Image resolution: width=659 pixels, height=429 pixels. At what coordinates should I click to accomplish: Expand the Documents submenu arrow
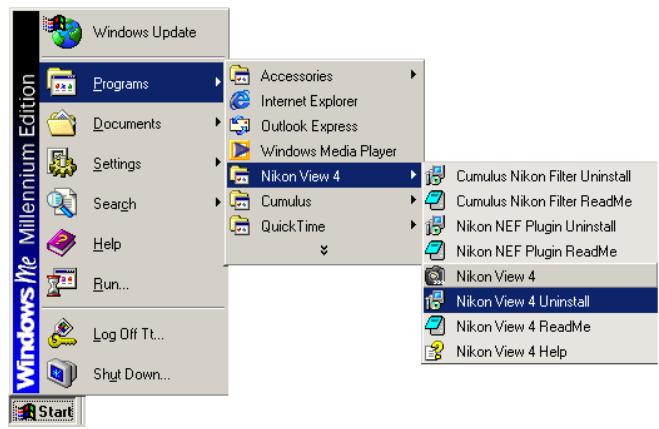(218, 122)
